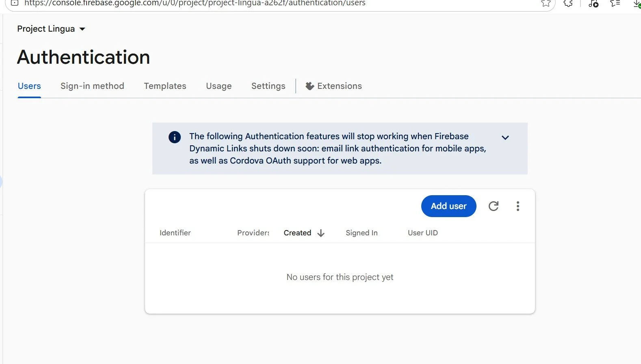
Task: View site information icon in address bar
Action: (15, 3)
